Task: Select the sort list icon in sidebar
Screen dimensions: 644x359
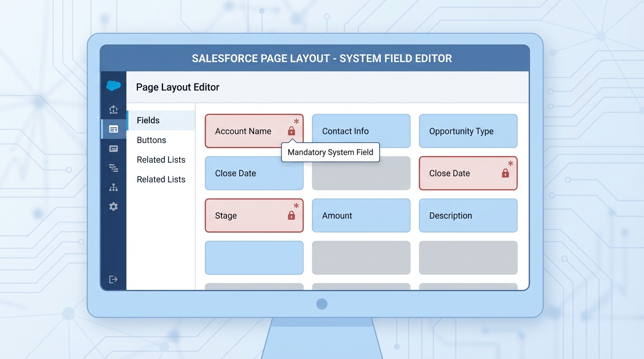Action: coord(113,168)
